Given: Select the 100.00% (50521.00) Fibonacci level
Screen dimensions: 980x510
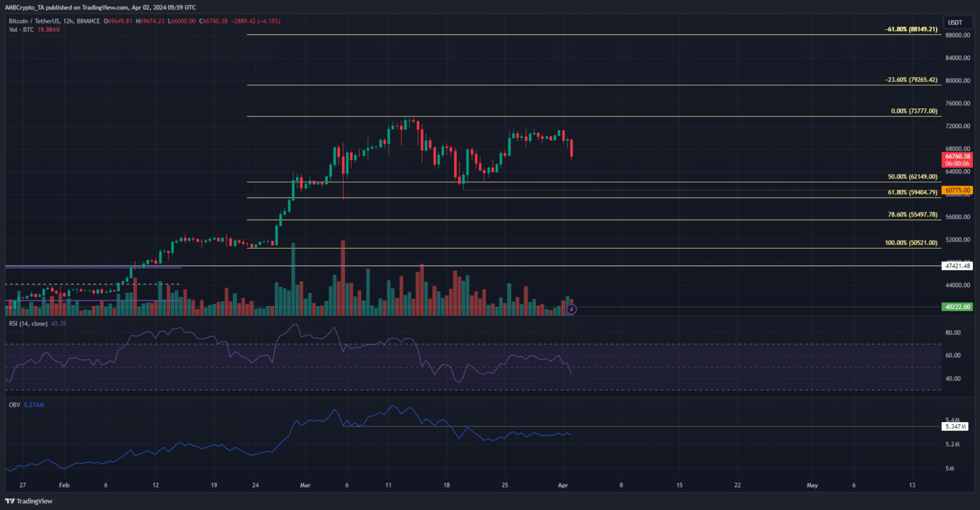Looking at the screenshot, I should pos(910,243).
